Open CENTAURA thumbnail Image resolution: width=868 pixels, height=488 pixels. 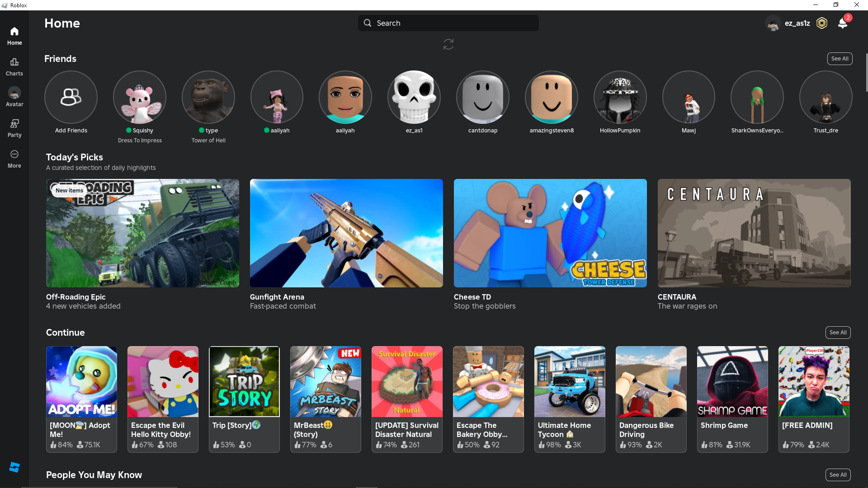[x=754, y=233]
